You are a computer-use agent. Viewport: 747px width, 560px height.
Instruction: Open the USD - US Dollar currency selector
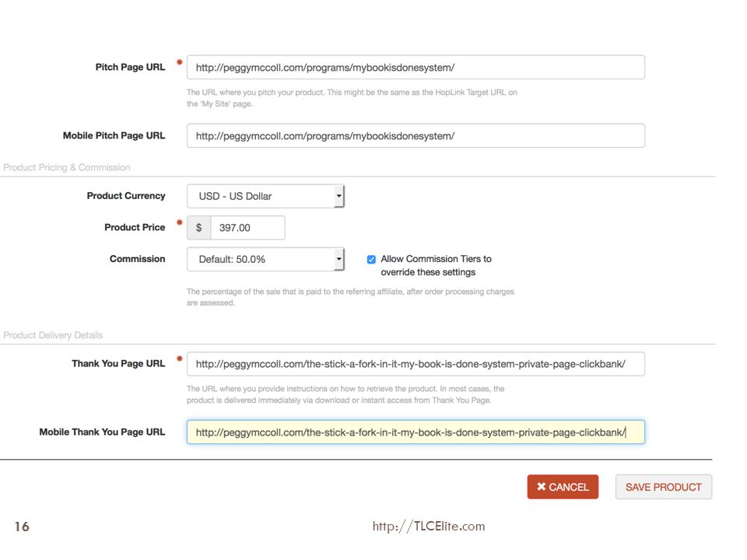click(x=265, y=196)
